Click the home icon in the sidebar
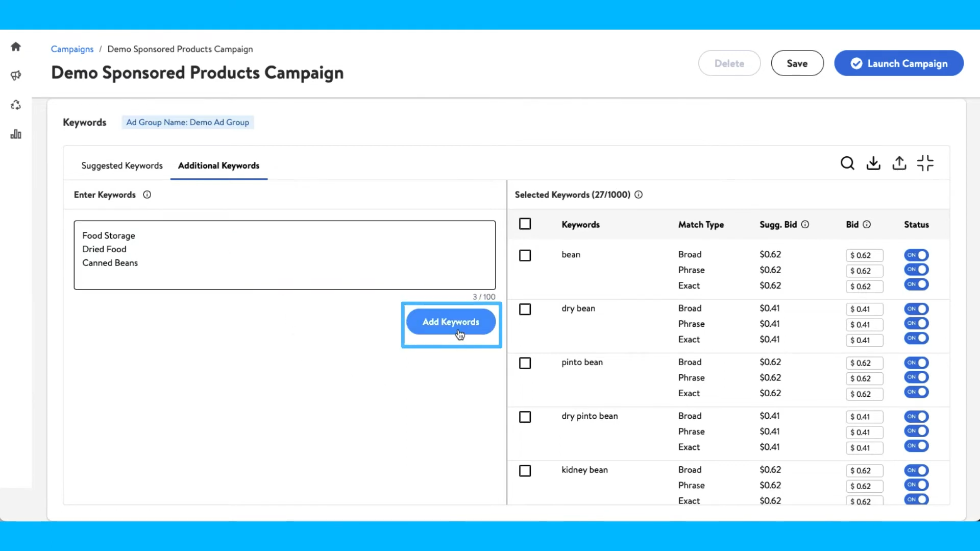Viewport: 980px width, 551px height. (x=16, y=47)
